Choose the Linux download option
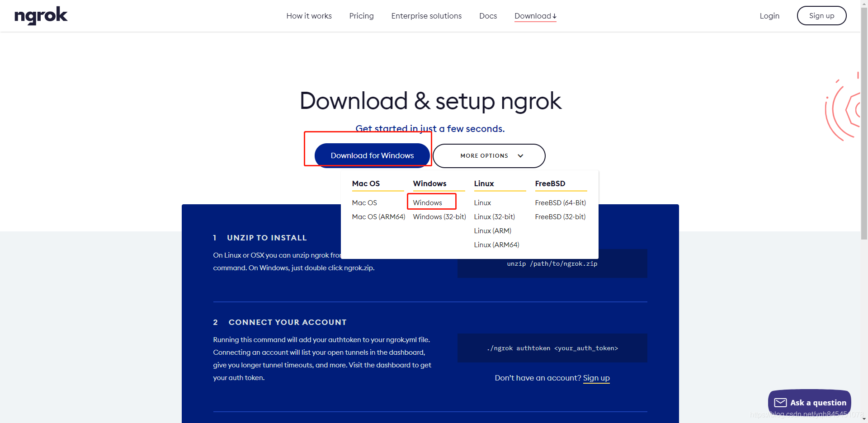 click(x=482, y=203)
